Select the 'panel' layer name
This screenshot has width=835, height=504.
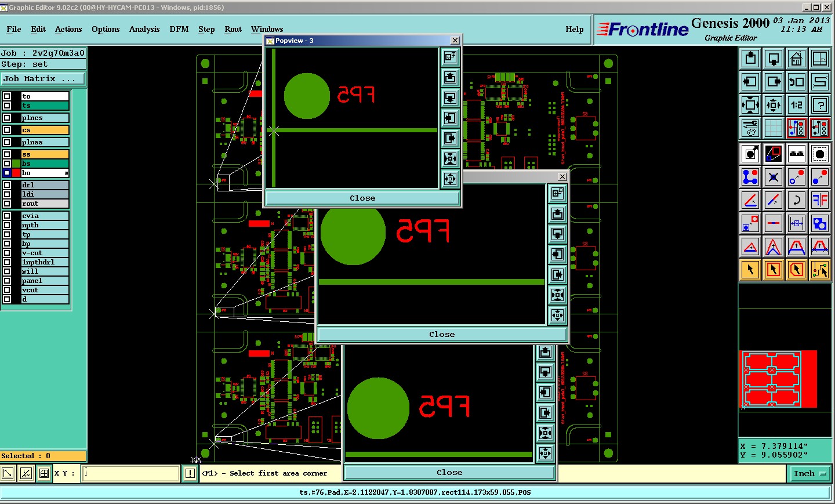click(x=45, y=281)
